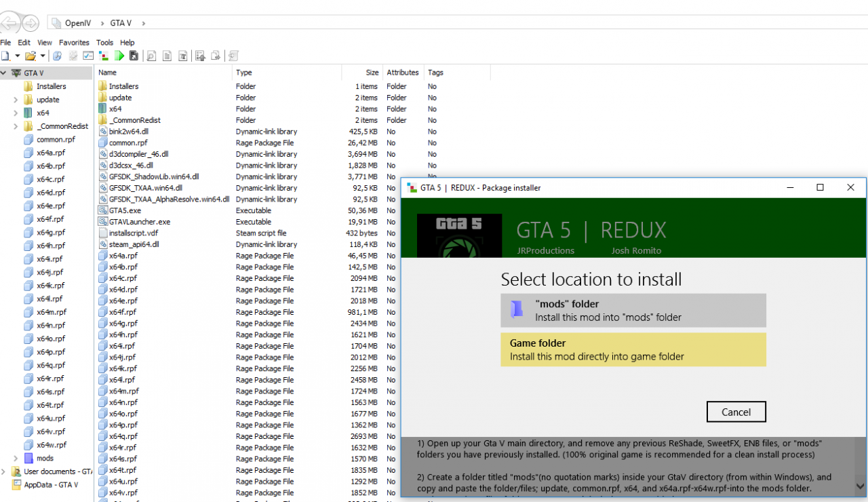Click the OpenIV breadcrumb in address bar

point(78,23)
